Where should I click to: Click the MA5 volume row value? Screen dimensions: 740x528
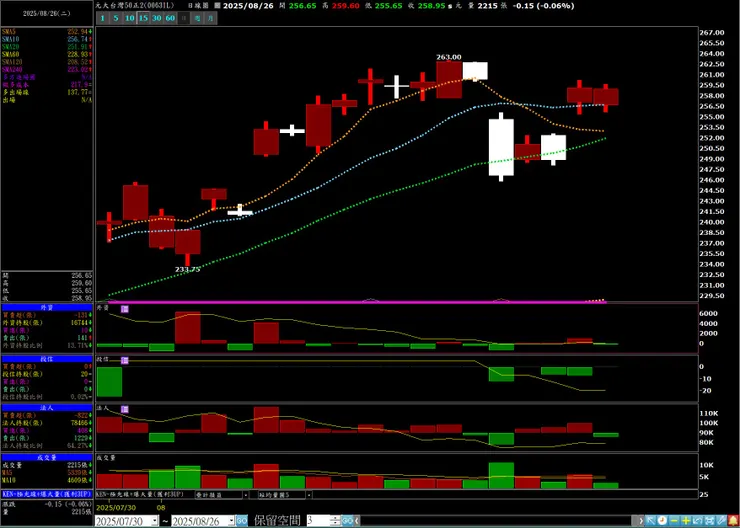coord(79,472)
